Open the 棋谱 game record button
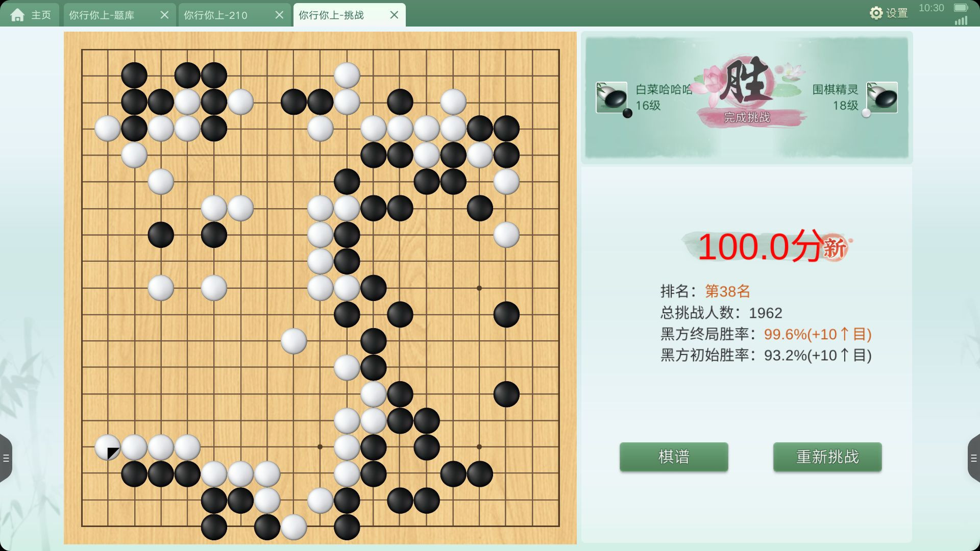This screenshot has height=551, width=980. click(x=674, y=457)
